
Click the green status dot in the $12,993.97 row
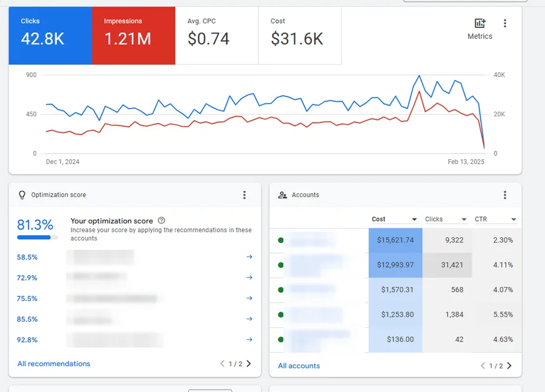[281, 265]
